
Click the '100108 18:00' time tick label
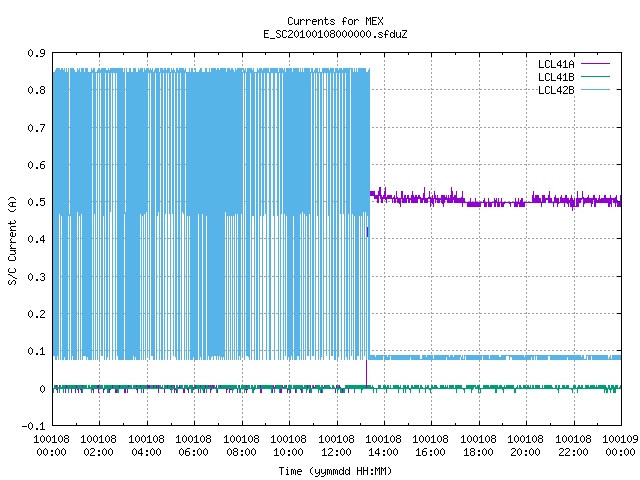[x=478, y=446]
